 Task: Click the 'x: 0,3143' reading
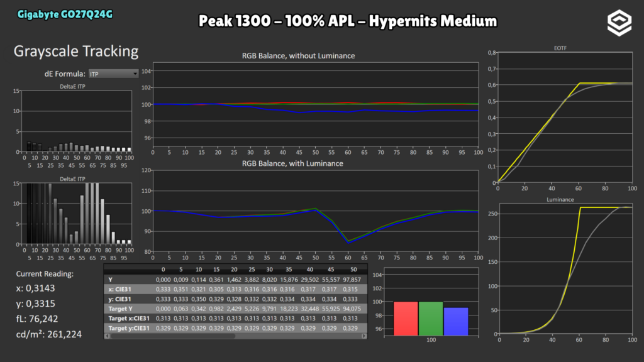(x=35, y=288)
